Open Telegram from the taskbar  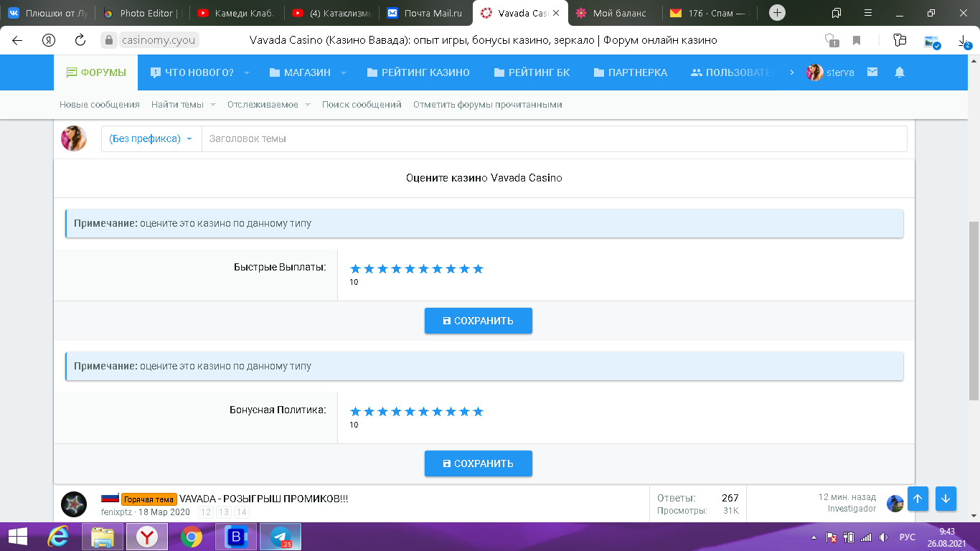tap(280, 537)
